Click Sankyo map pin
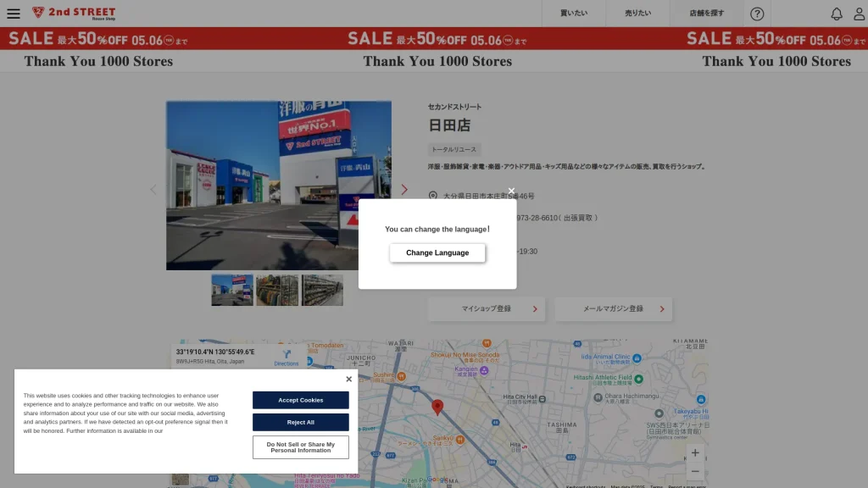This screenshot has height=488, width=868. [460, 440]
